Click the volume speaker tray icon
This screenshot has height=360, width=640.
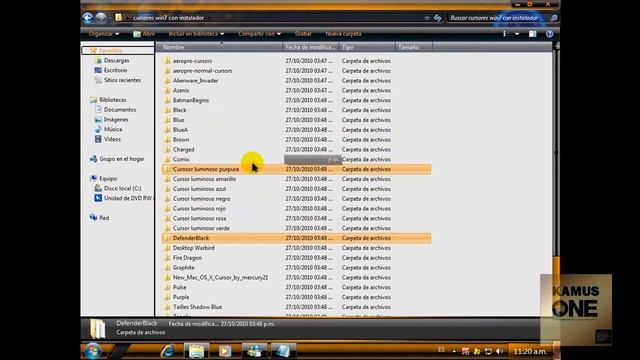tap(499, 351)
